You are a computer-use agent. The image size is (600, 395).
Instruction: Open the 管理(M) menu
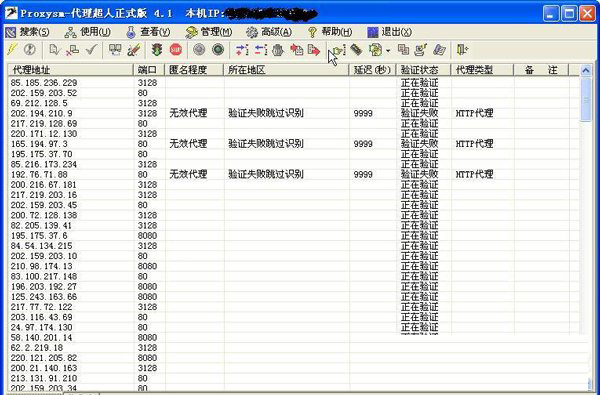click(x=209, y=32)
